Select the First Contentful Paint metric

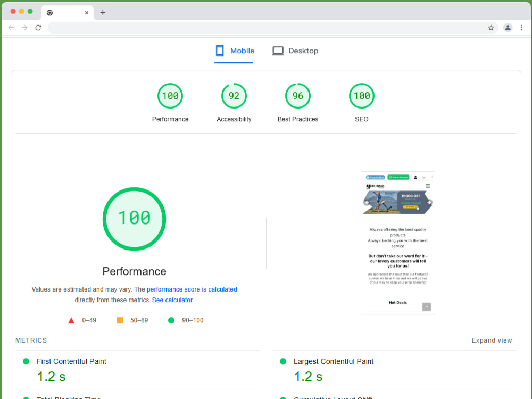pyautogui.click(x=71, y=361)
